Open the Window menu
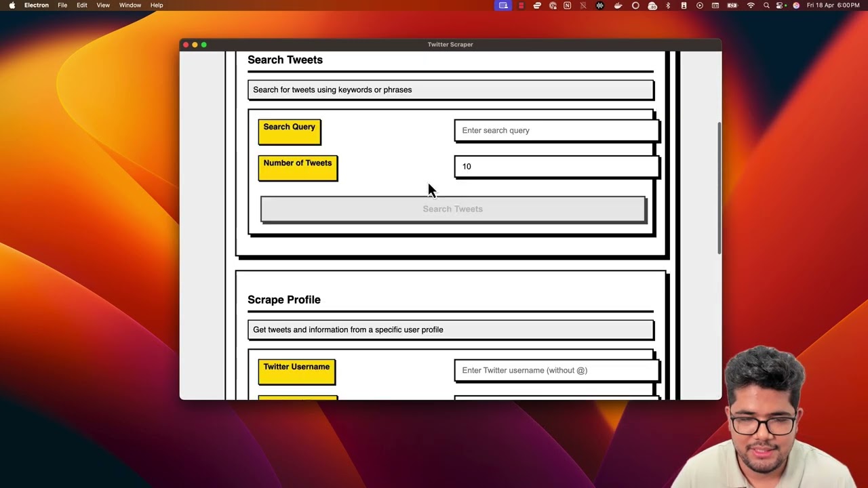This screenshot has width=868, height=488. click(x=130, y=5)
